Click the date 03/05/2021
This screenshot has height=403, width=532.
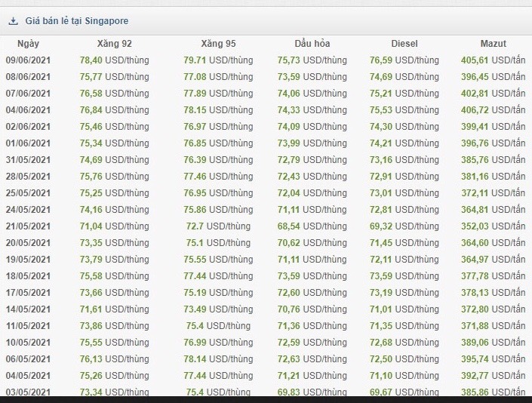click(28, 392)
